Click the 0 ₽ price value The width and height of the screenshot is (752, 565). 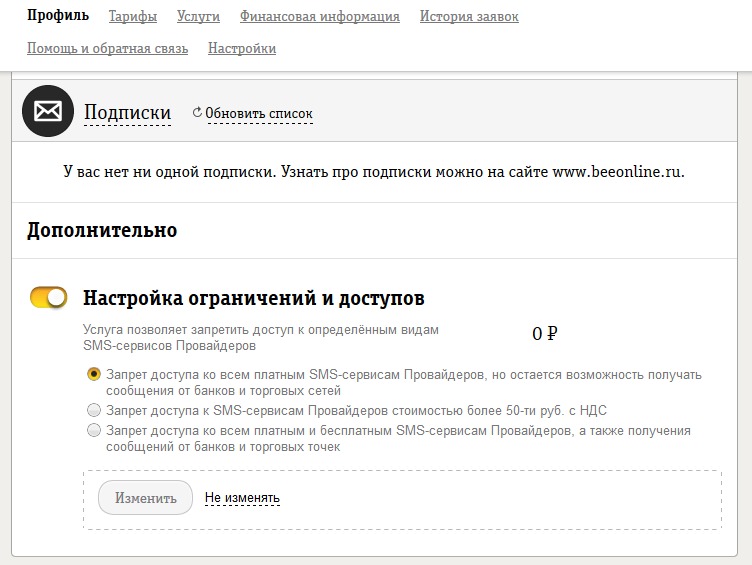coord(545,333)
